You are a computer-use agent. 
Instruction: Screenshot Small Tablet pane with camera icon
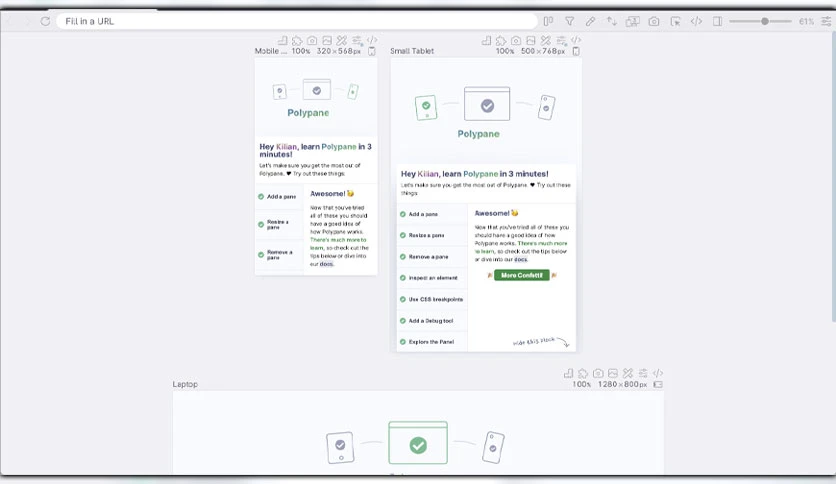click(x=516, y=40)
